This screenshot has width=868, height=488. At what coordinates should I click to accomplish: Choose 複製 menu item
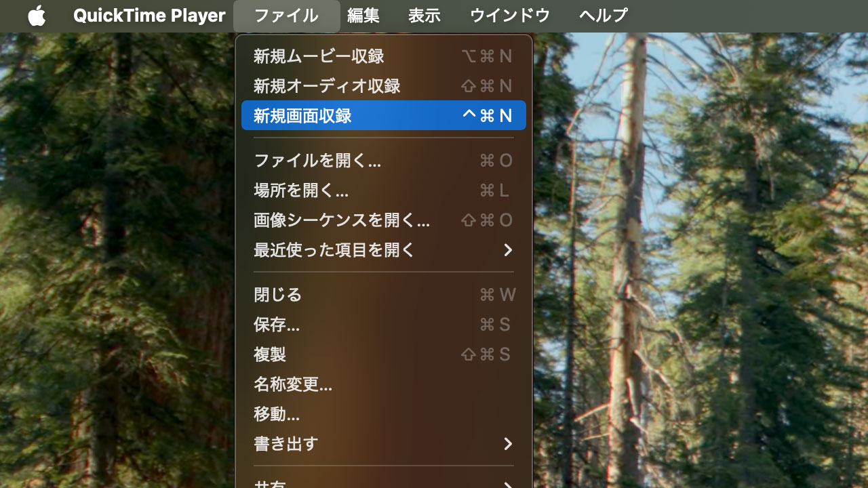click(x=384, y=354)
